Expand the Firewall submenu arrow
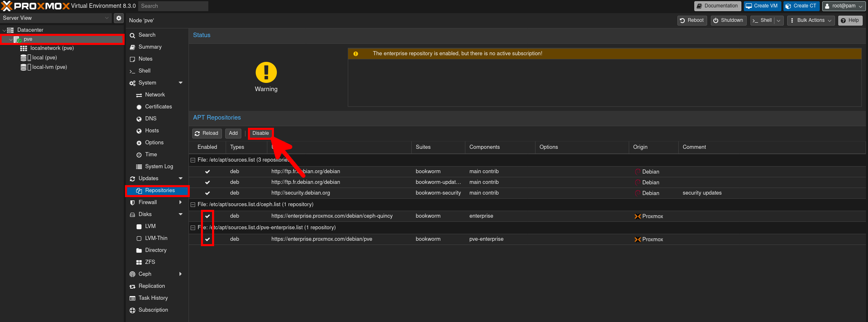868x322 pixels. click(x=181, y=202)
